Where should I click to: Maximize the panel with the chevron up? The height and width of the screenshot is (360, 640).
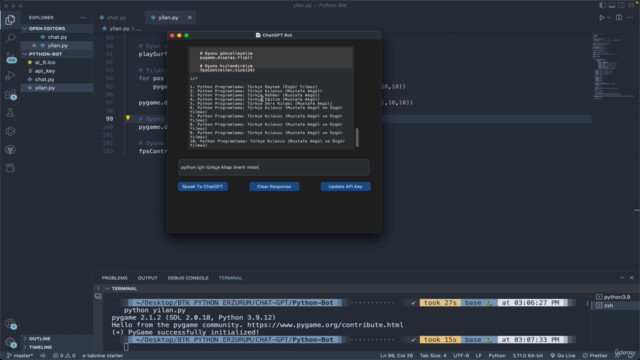pyautogui.click(x=622, y=278)
